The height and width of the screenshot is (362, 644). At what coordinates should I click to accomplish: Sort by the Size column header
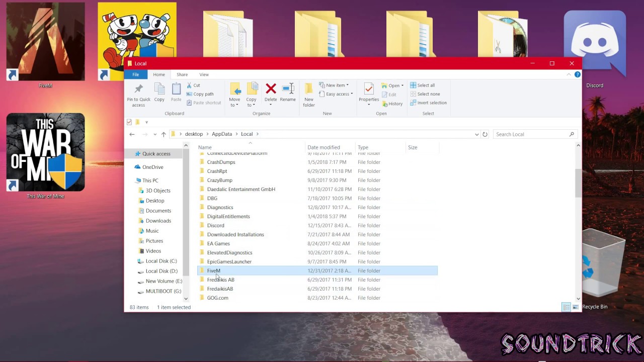(422, 147)
